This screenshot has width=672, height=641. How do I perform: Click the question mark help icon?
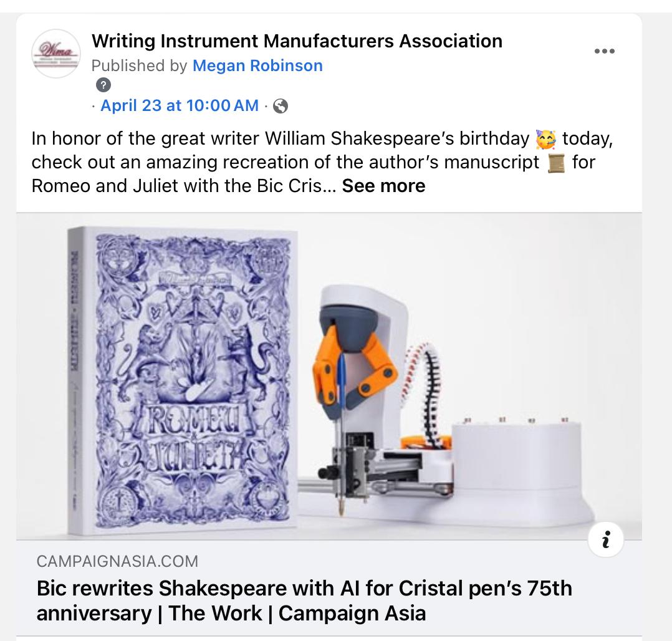tap(103, 85)
